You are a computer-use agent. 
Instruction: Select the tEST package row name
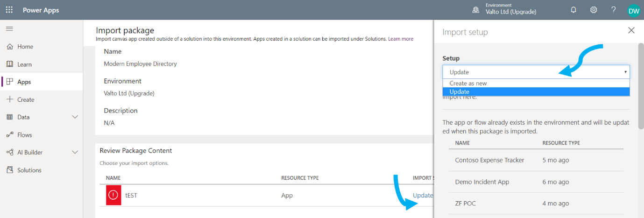click(x=131, y=196)
